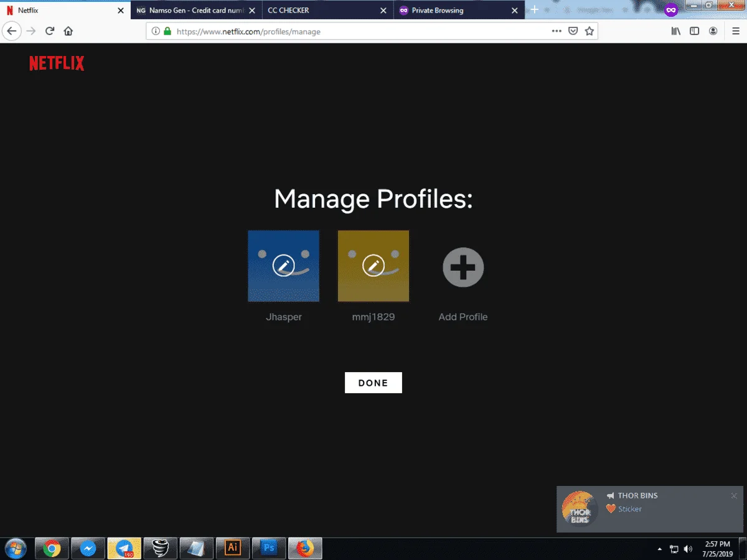This screenshot has width=747, height=560.
Task: Close the Namso Gen tab
Action: coord(251,11)
